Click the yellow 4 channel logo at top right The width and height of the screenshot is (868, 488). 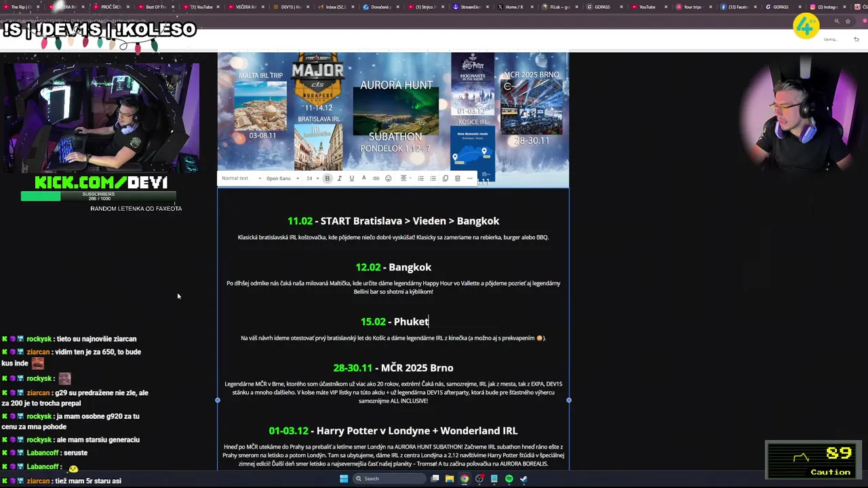(806, 27)
